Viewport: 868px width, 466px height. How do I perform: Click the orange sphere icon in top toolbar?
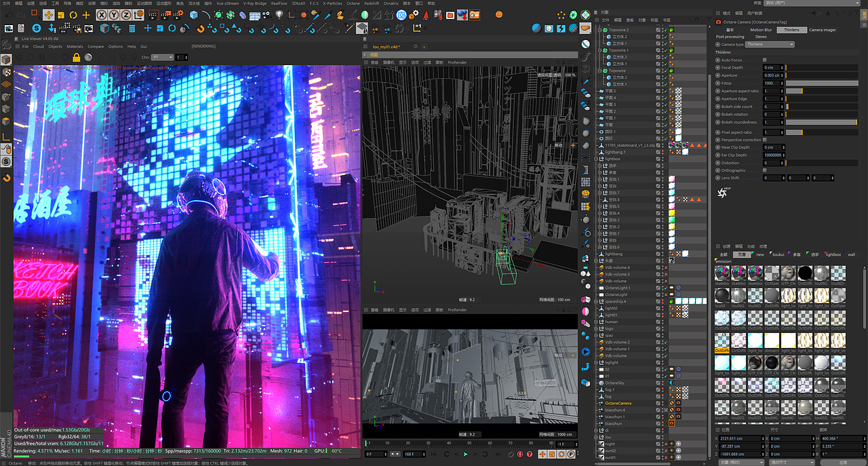[499, 14]
